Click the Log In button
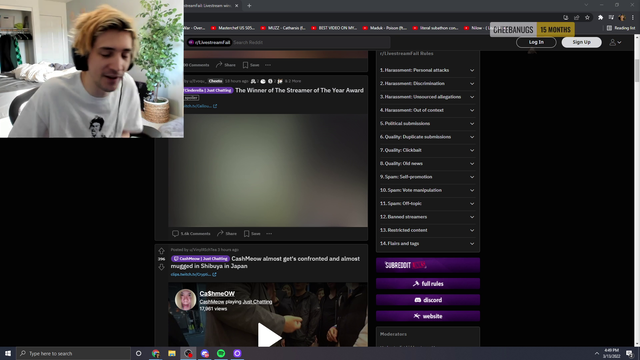 [536, 42]
